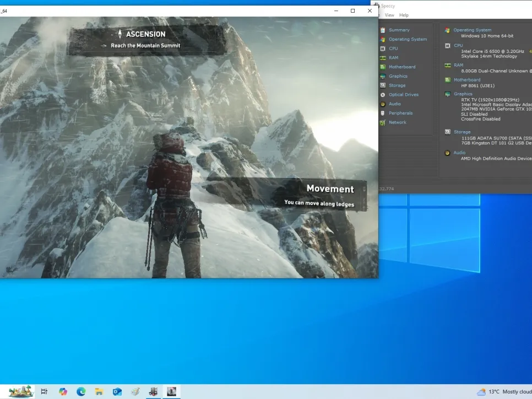532x399 pixels.
Task: Click the Storage heading in summary panel
Action: [462, 132]
